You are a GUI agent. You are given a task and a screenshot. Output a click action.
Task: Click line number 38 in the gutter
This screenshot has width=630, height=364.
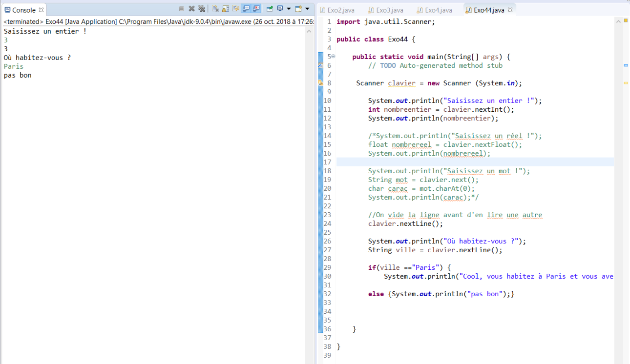327,346
